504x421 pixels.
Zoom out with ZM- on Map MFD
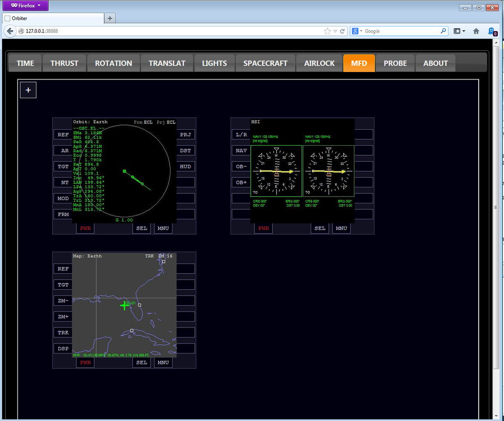pyautogui.click(x=63, y=301)
